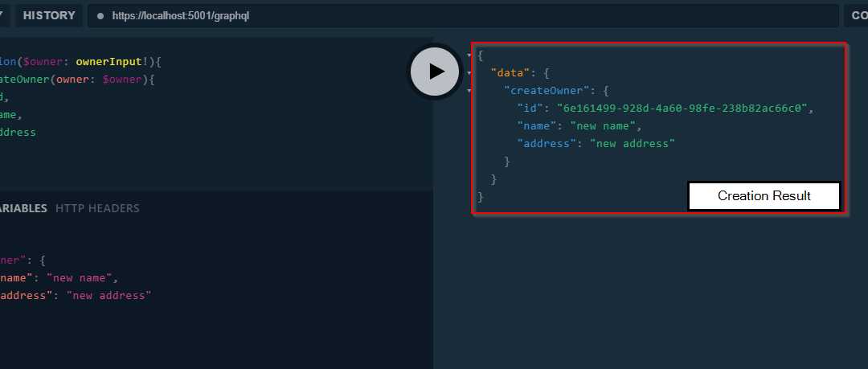
Task: Click the gray status dot before the URL
Action: pos(100,15)
